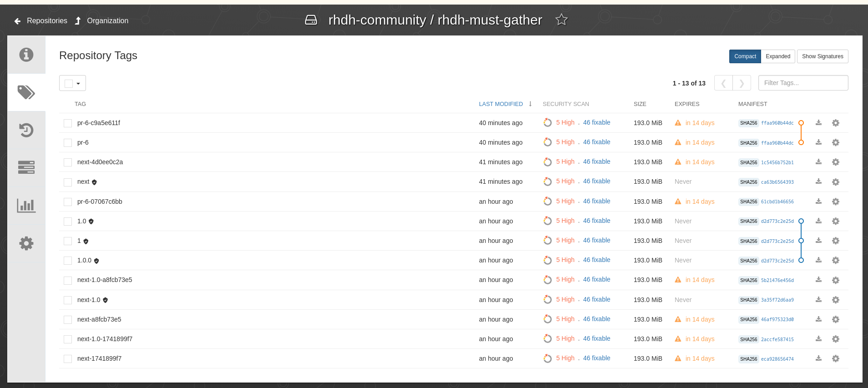Switch to Expanded view

(x=778, y=56)
